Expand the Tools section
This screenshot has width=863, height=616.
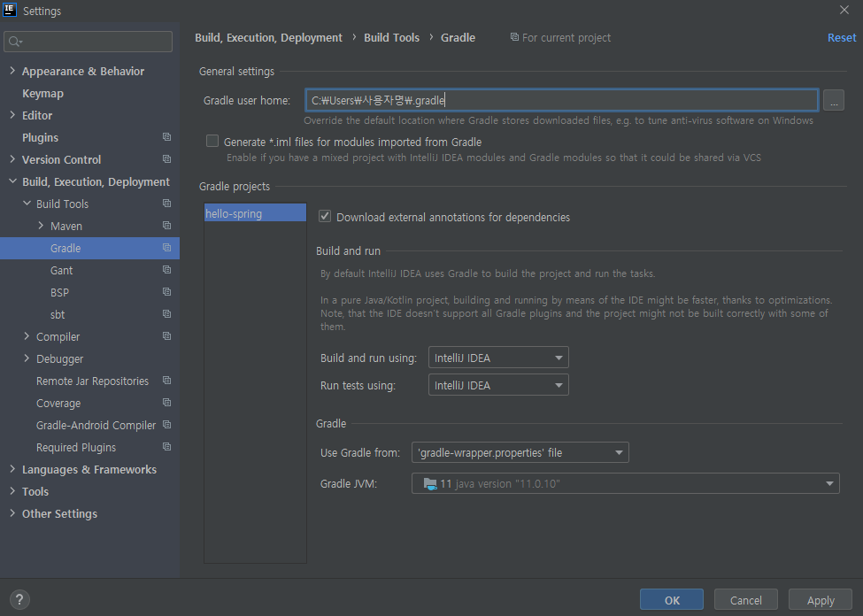click(12, 491)
